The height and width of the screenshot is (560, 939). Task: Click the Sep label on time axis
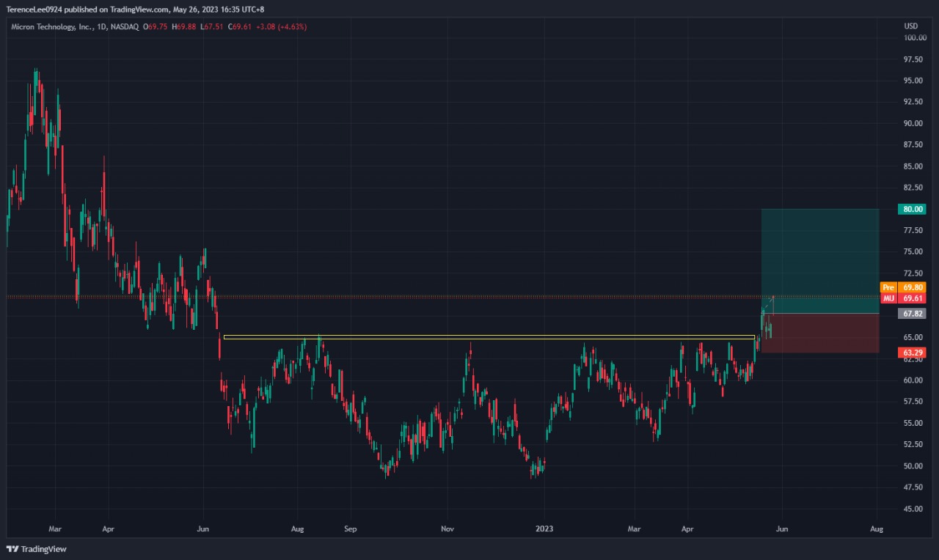pyautogui.click(x=350, y=528)
